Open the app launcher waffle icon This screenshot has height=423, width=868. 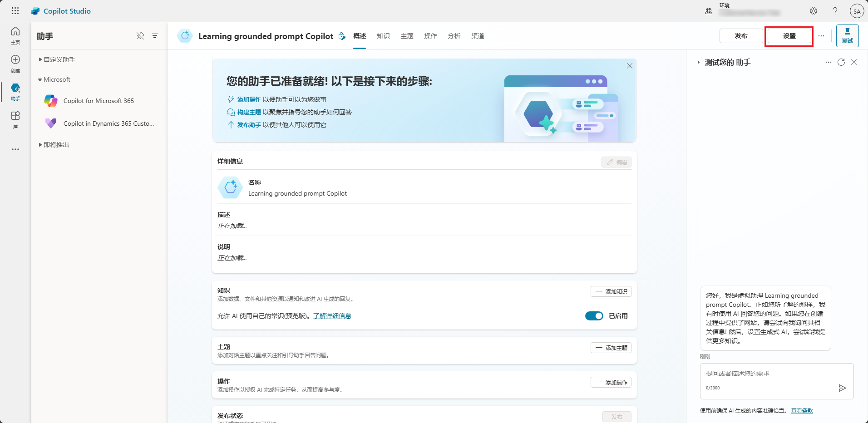tap(15, 11)
